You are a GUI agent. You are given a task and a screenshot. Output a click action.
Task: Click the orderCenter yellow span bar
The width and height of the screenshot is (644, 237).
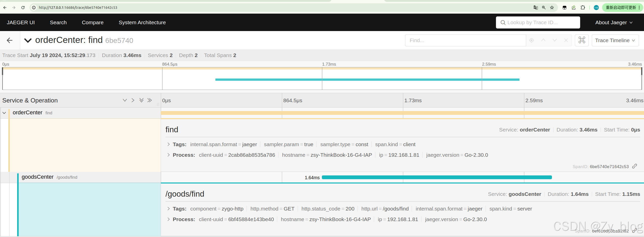pyautogui.click(x=402, y=113)
